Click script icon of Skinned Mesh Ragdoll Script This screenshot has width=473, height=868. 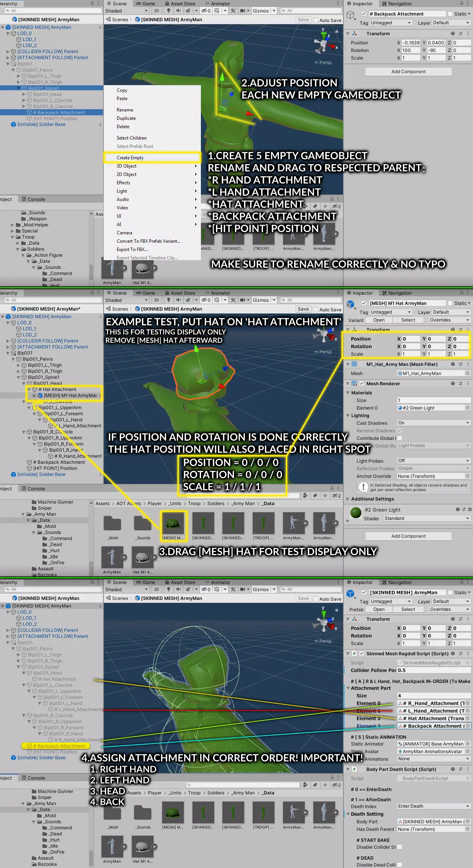[x=354, y=653]
